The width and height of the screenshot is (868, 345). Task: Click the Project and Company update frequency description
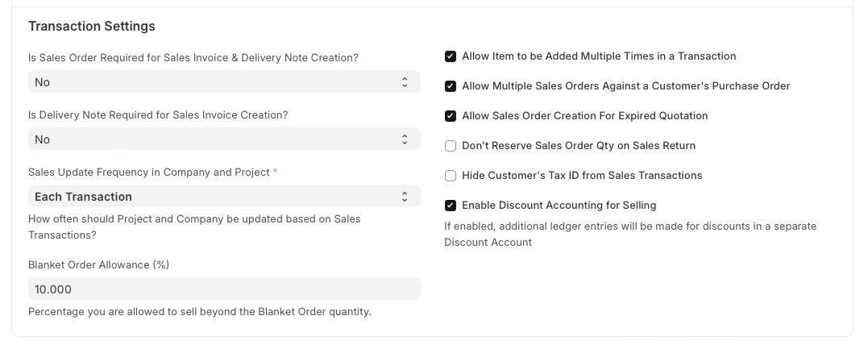click(x=194, y=227)
